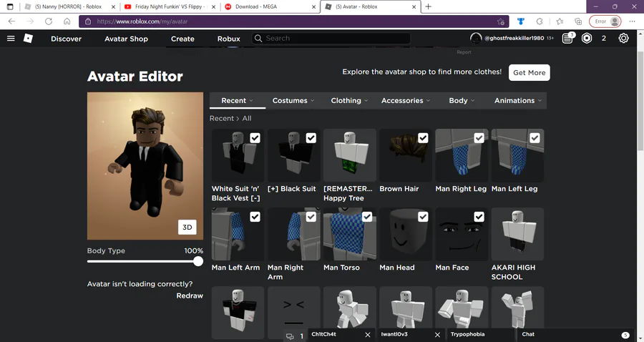Open Create in the top navigation
This screenshot has height=342, width=644.
point(182,39)
